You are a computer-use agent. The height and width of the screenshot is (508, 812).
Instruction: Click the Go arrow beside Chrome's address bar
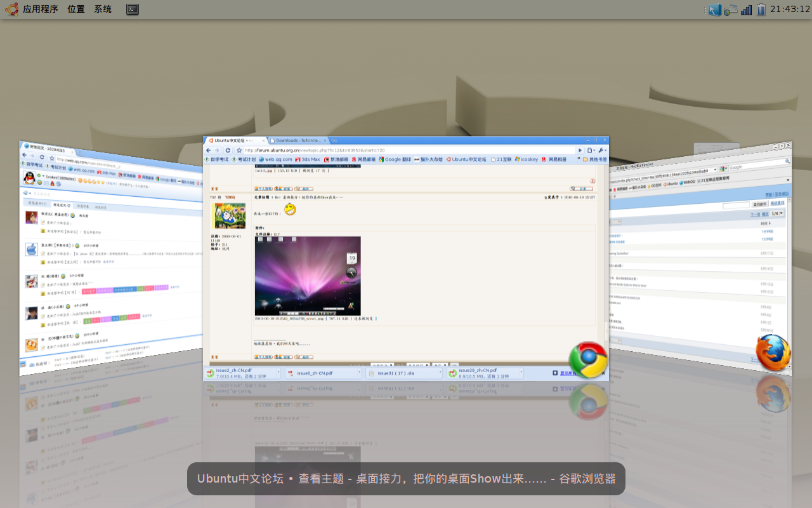coord(579,150)
